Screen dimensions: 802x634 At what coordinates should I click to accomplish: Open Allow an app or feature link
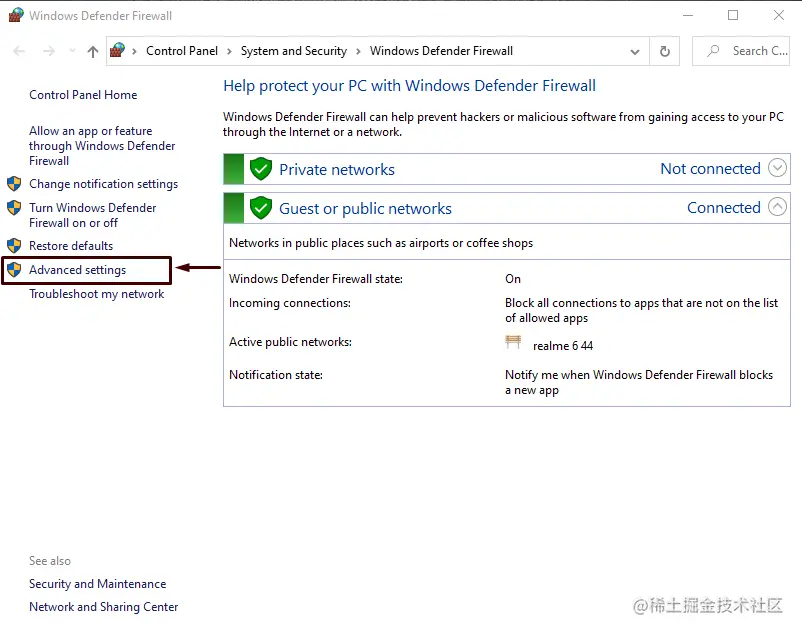(x=102, y=146)
